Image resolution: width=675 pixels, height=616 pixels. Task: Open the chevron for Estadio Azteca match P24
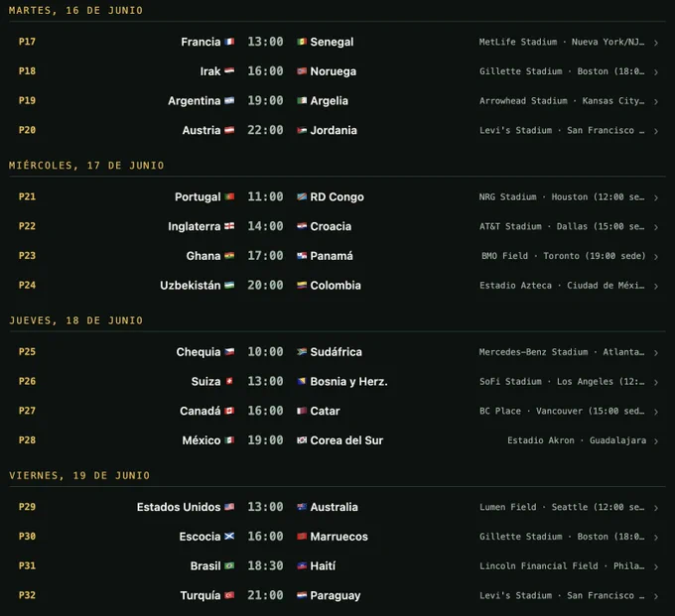coord(656,286)
